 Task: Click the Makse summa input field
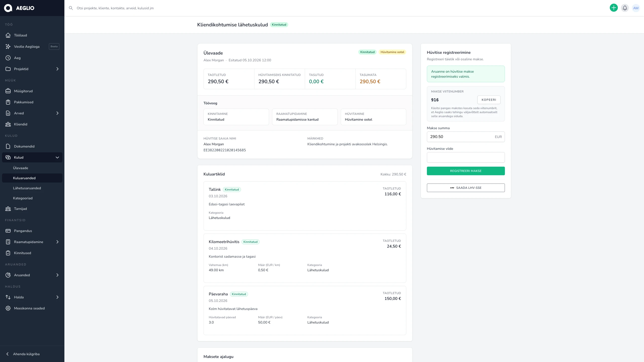tap(466, 137)
